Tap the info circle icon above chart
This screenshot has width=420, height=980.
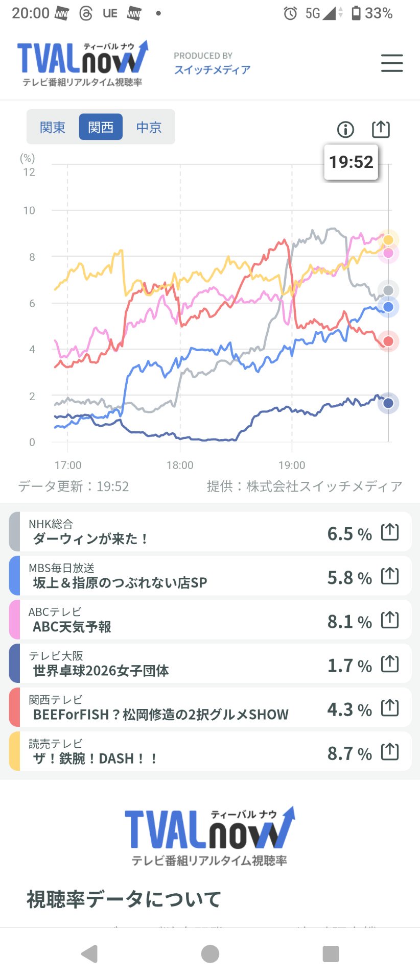(345, 130)
